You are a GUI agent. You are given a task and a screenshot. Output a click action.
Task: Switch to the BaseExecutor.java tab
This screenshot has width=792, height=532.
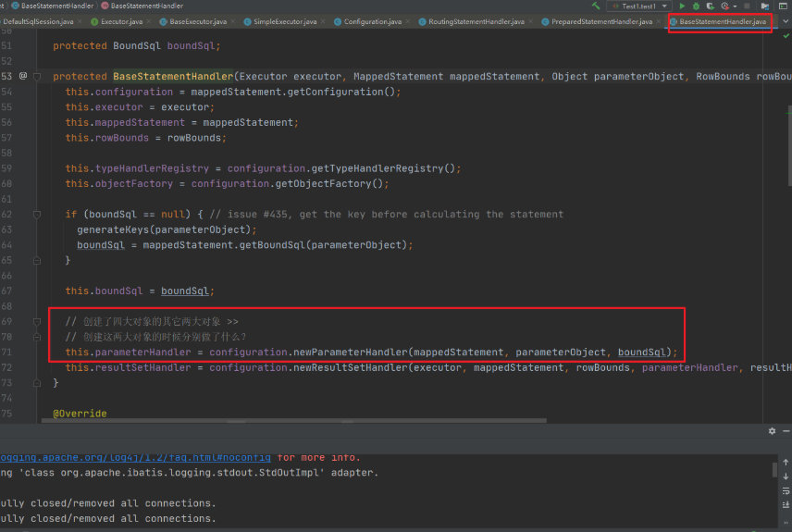coord(198,21)
